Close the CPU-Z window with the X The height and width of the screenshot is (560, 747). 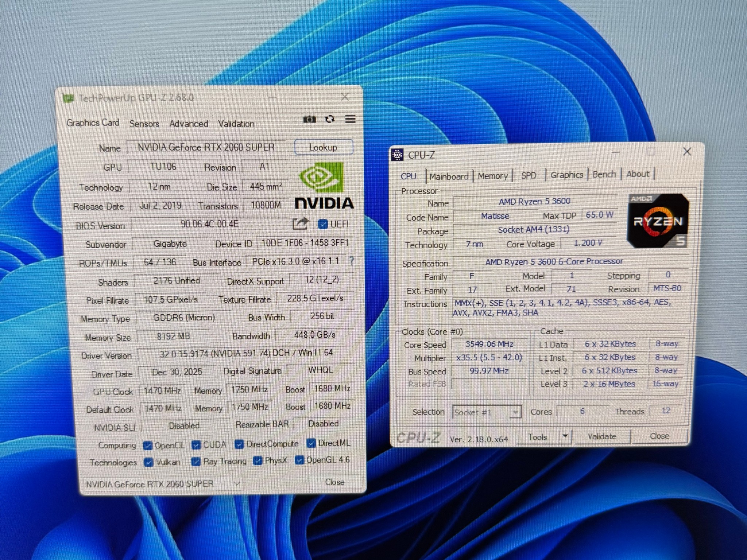point(687,151)
